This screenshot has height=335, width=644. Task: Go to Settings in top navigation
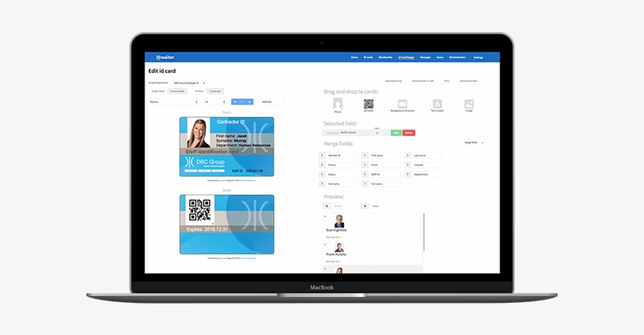[x=478, y=57]
